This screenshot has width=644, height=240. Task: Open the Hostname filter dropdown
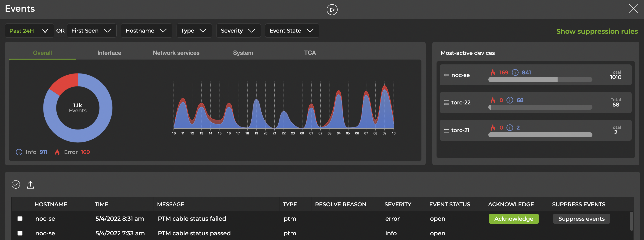click(x=146, y=30)
